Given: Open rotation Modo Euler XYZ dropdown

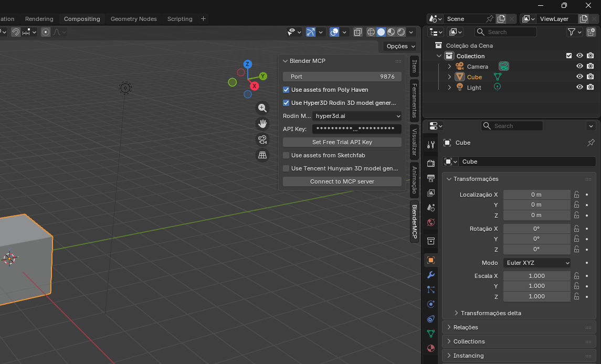Looking at the screenshot, I should tap(536, 263).
